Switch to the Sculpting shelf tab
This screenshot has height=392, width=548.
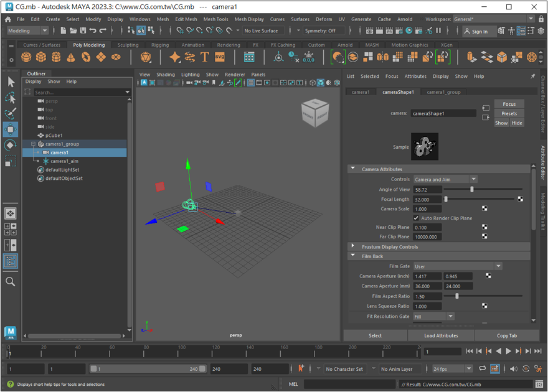tap(128, 45)
